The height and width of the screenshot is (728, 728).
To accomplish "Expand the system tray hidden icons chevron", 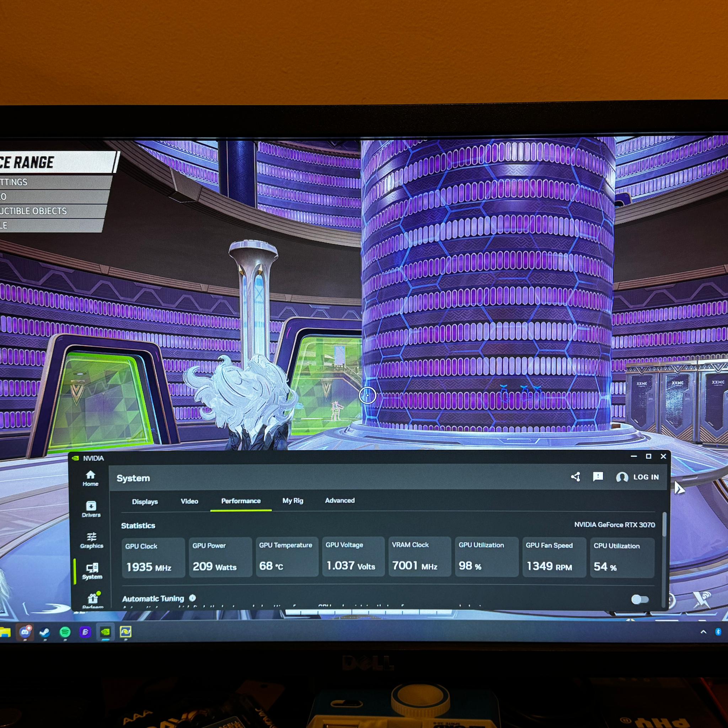I will (x=703, y=632).
